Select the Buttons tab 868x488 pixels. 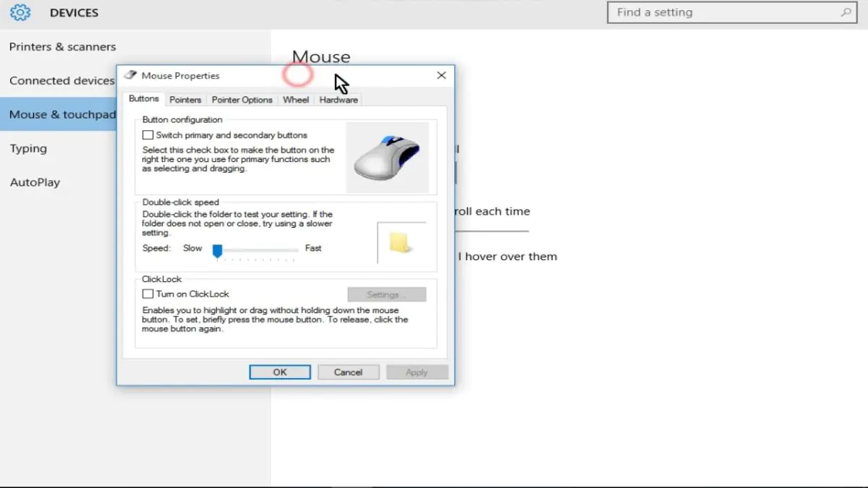[x=143, y=98]
